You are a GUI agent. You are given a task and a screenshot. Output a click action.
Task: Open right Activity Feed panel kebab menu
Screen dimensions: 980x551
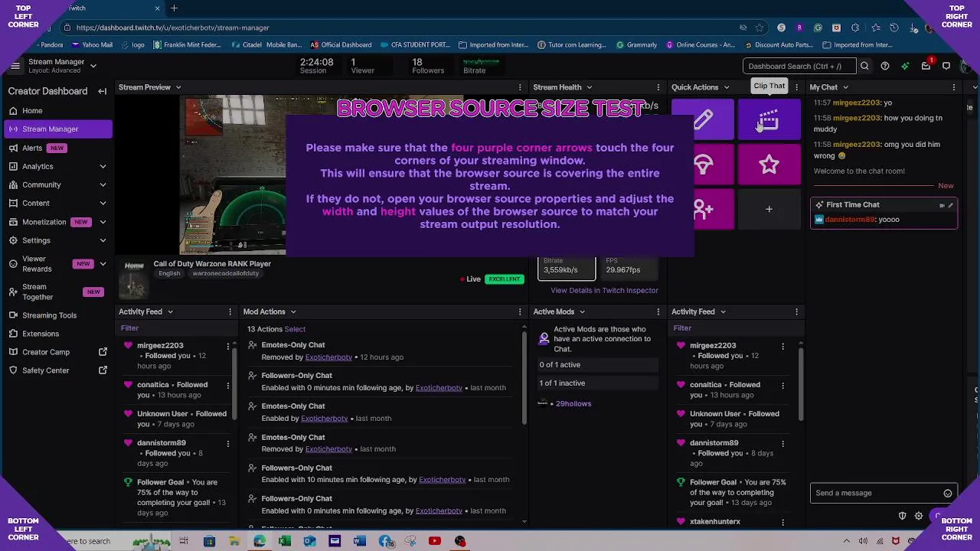coord(797,311)
